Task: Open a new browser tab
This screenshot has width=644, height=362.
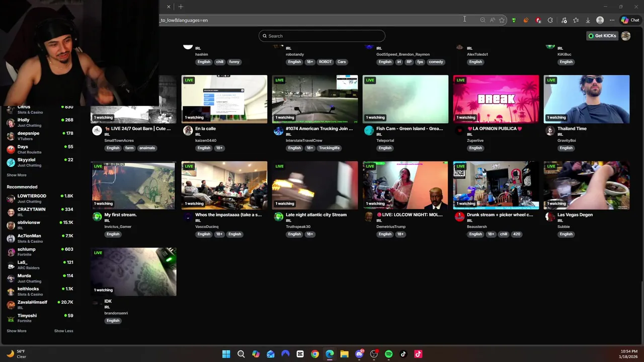Action: (x=181, y=7)
